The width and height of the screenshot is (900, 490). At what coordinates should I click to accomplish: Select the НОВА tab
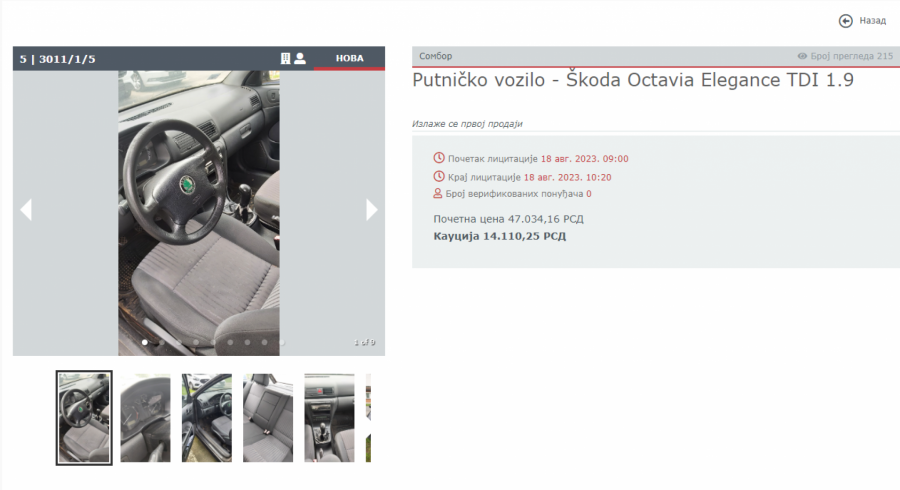pyautogui.click(x=349, y=59)
